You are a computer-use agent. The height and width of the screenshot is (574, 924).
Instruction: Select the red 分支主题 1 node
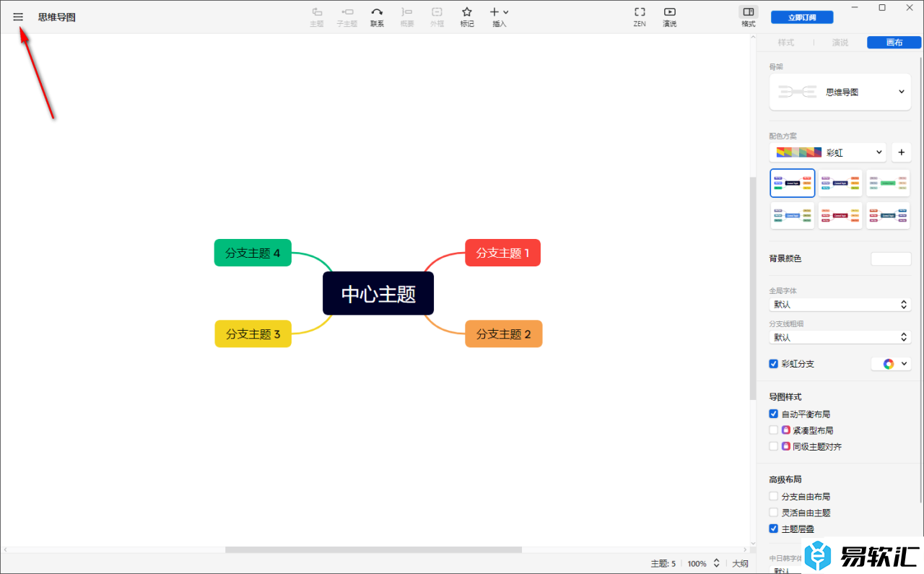[x=502, y=253]
